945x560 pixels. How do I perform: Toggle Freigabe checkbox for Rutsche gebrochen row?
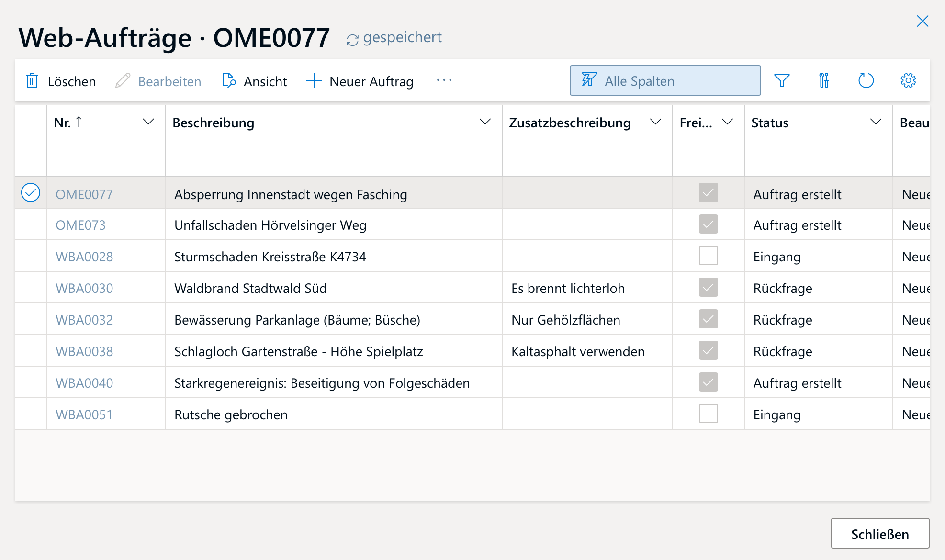pos(708,414)
